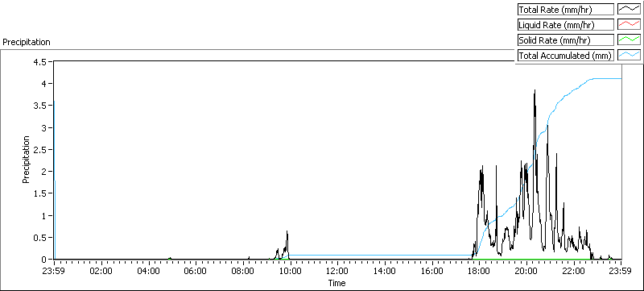Click the 08:00 time axis label
This screenshot has height=291, width=644.
[x=243, y=271]
